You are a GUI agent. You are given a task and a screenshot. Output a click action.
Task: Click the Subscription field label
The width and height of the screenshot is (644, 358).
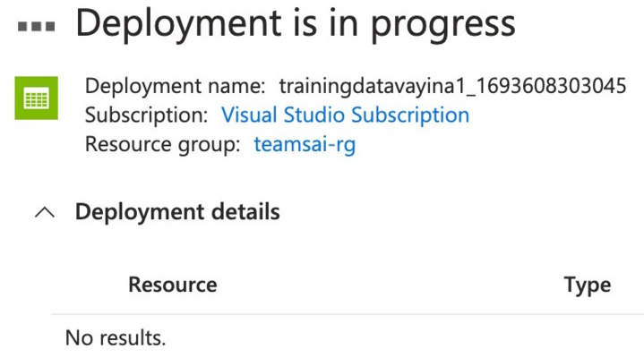pos(148,115)
